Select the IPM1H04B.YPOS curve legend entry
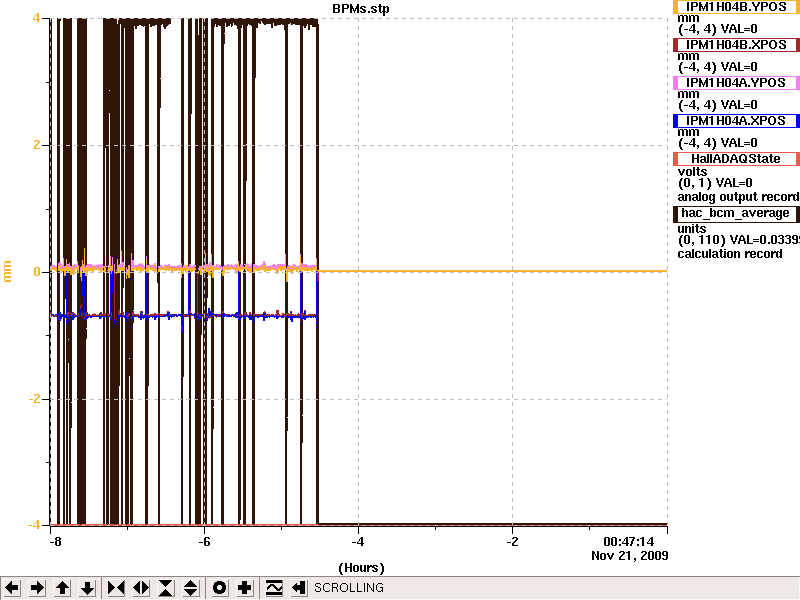The height and width of the screenshot is (600, 800). click(x=736, y=7)
